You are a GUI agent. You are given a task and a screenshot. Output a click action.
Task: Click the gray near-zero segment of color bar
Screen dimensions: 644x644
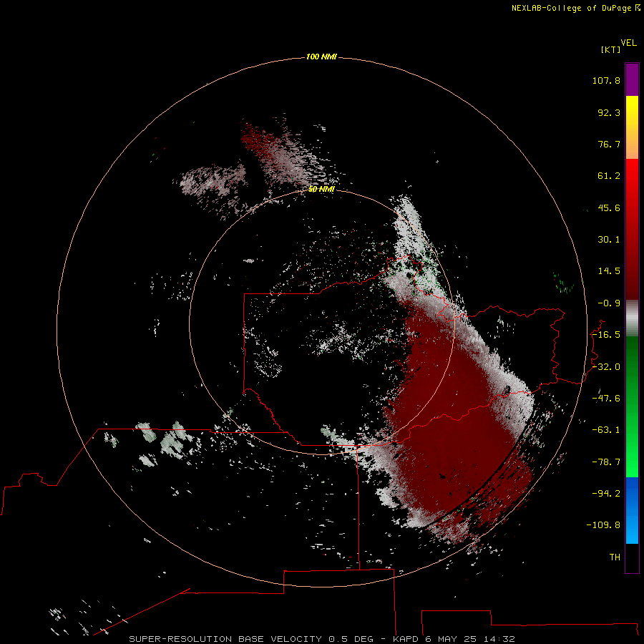632,318
